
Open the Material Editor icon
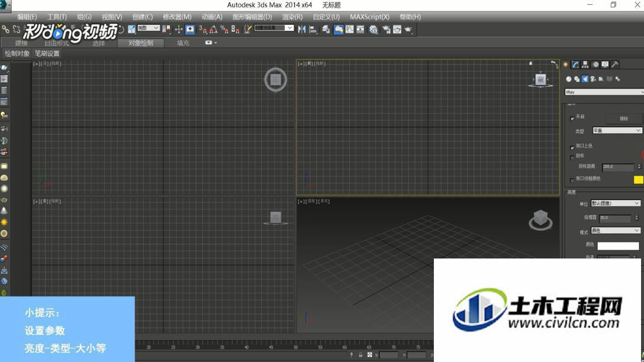373,29
